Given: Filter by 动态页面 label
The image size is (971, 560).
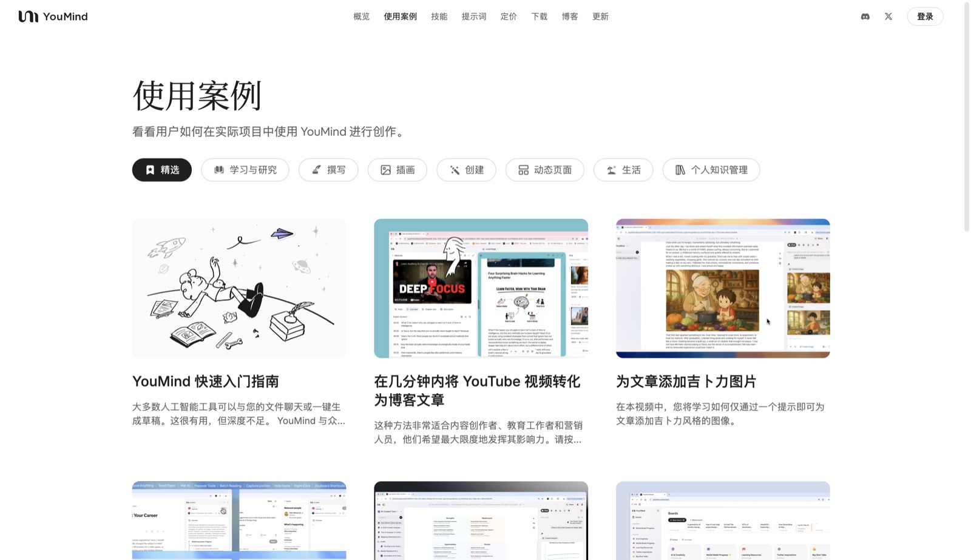Looking at the screenshot, I should (x=553, y=170).
